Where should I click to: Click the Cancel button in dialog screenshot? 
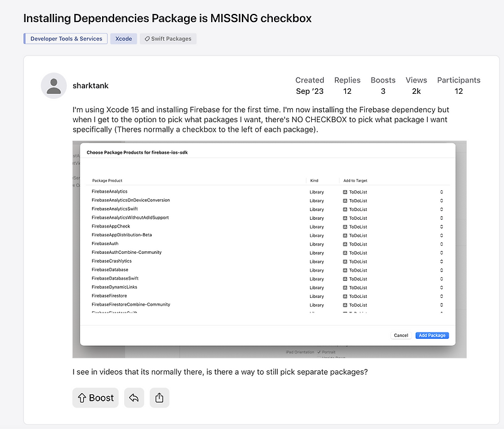[401, 335]
